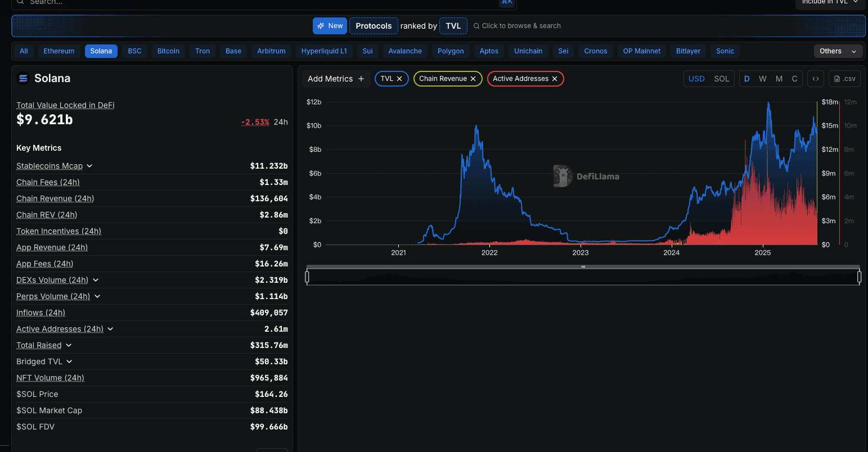Image resolution: width=868 pixels, height=452 pixels.
Task: Remove the Chain Revenue metric chip
Action: (x=473, y=79)
